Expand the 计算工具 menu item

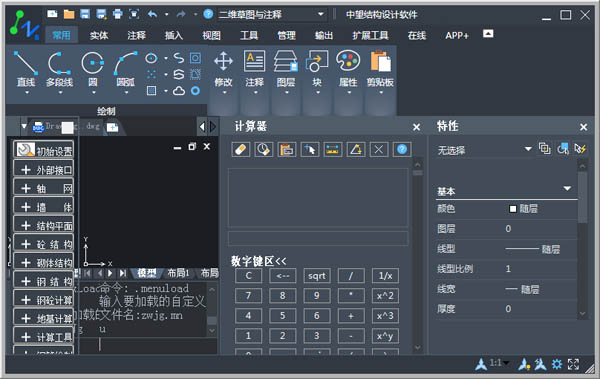[43, 337]
